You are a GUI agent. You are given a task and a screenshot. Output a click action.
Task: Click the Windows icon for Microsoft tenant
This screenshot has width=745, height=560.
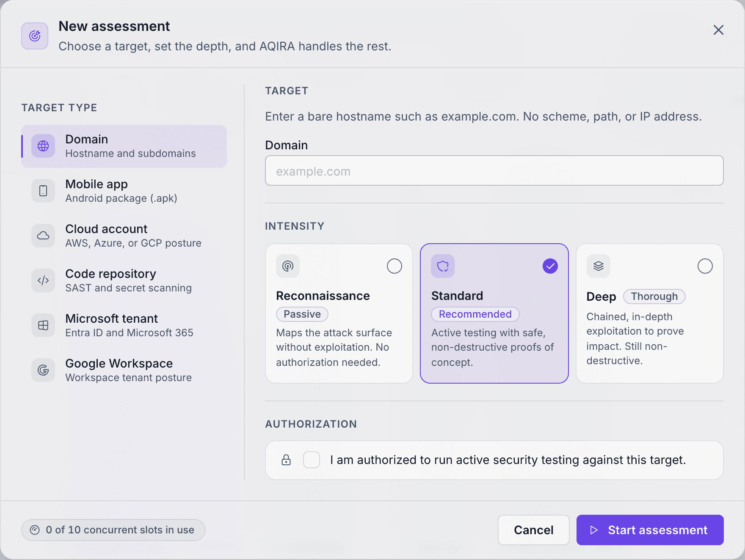pyautogui.click(x=43, y=325)
